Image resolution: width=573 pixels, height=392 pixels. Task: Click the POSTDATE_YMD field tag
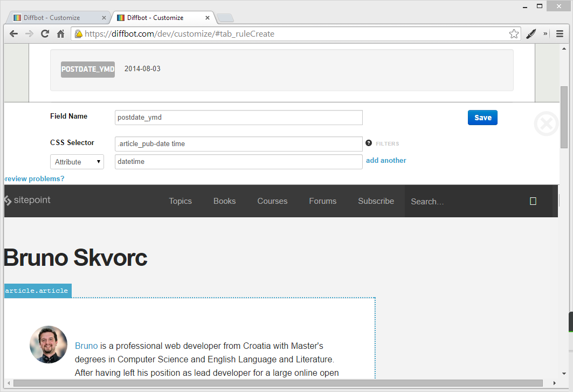coord(88,69)
